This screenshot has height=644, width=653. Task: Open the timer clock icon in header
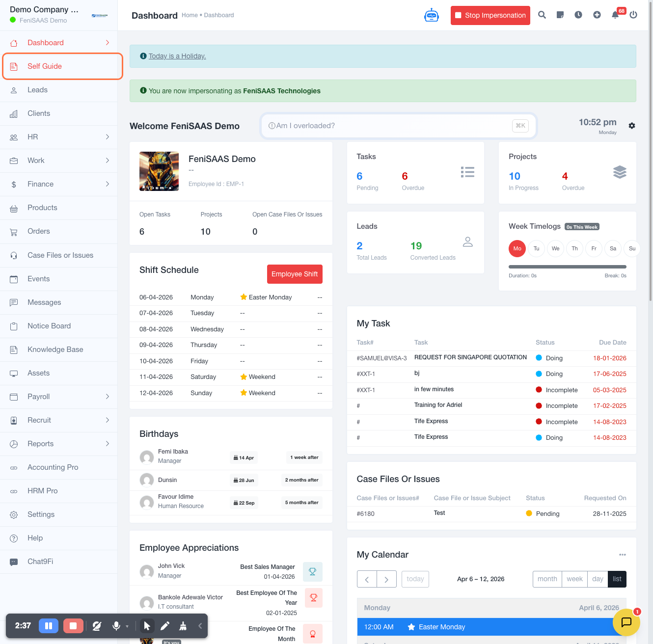click(x=578, y=15)
